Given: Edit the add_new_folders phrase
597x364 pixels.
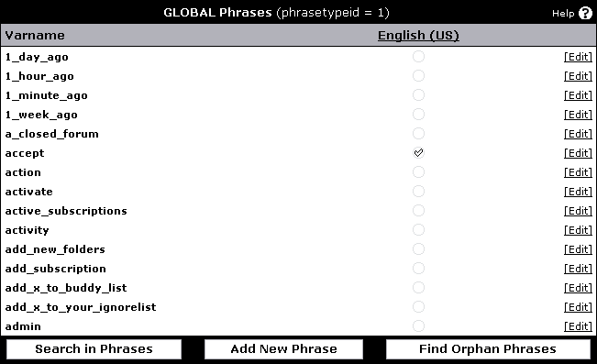Looking at the screenshot, I should pyautogui.click(x=578, y=249).
